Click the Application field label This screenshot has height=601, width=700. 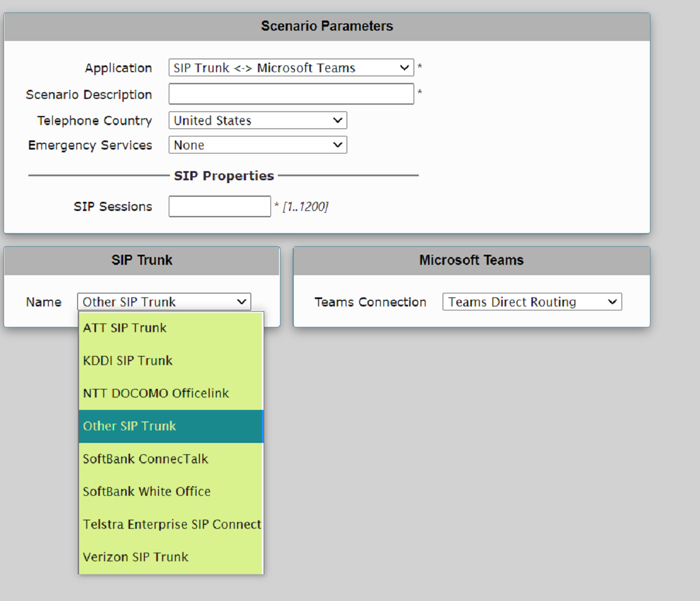click(118, 68)
